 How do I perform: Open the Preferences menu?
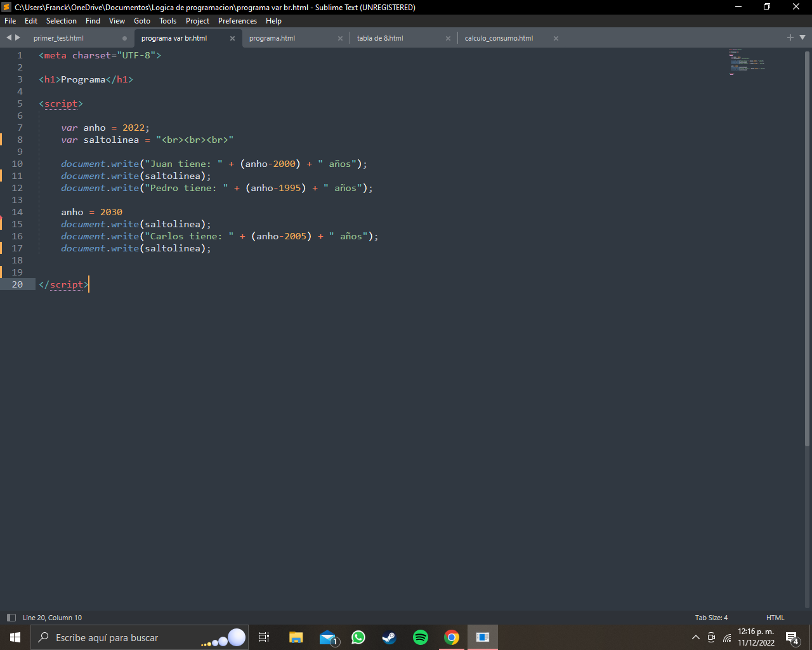pos(237,21)
